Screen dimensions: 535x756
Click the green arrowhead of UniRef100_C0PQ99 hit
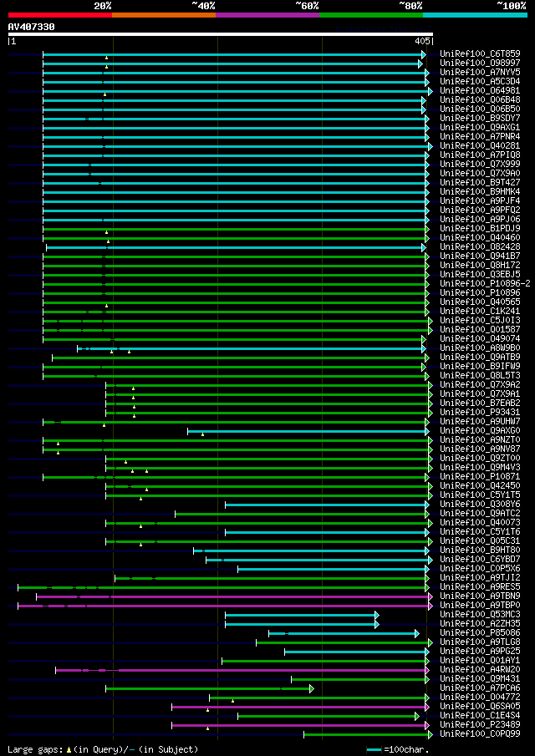click(x=431, y=735)
